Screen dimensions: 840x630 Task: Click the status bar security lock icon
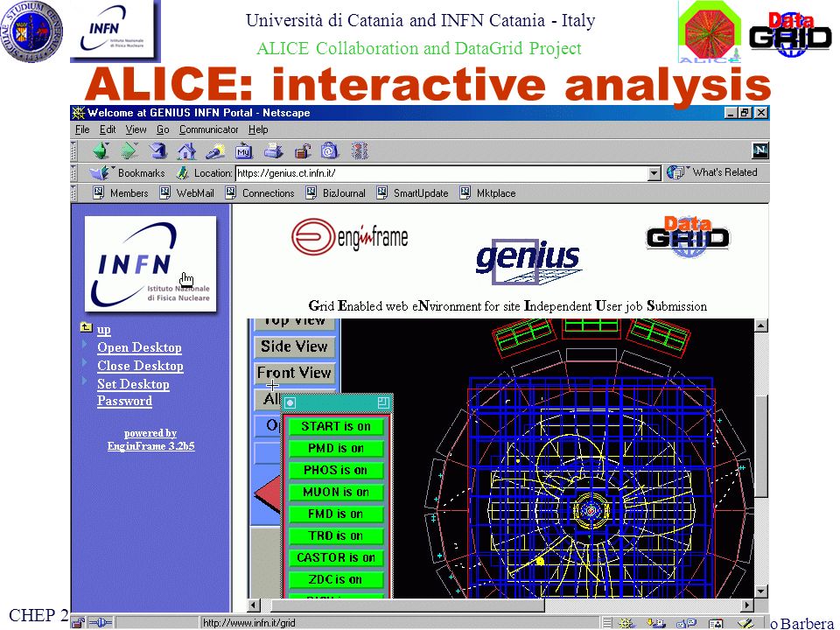coord(78,622)
